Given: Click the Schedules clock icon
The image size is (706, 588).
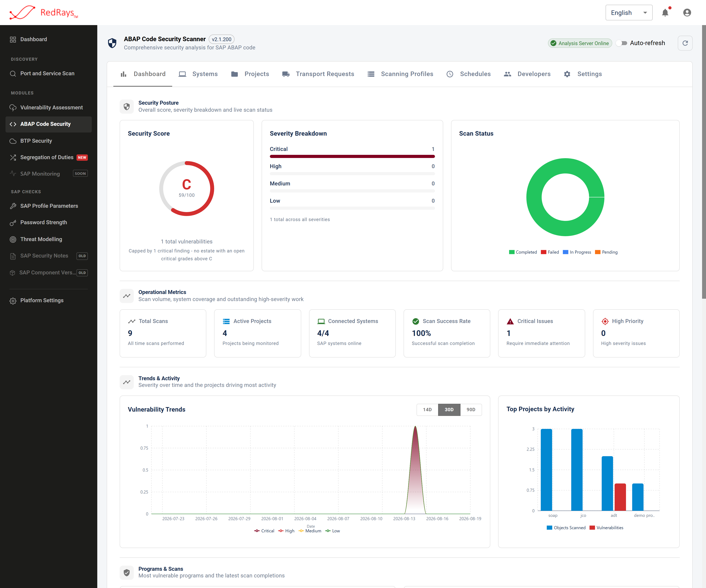Looking at the screenshot, I should click(450, 74).
